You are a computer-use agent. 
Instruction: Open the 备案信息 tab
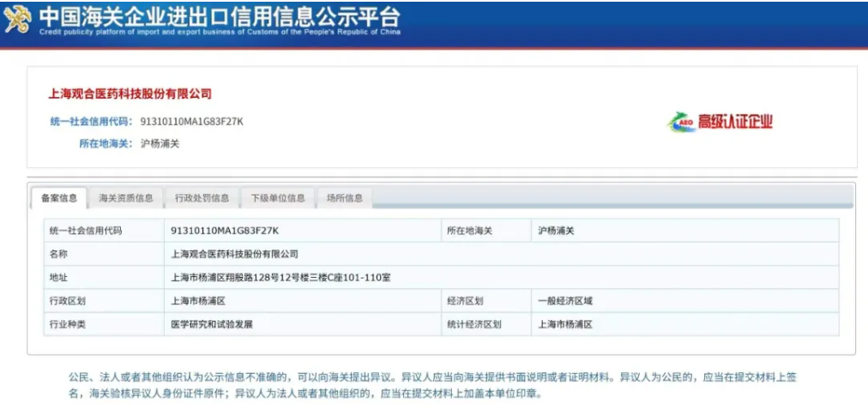coord(59,198)
